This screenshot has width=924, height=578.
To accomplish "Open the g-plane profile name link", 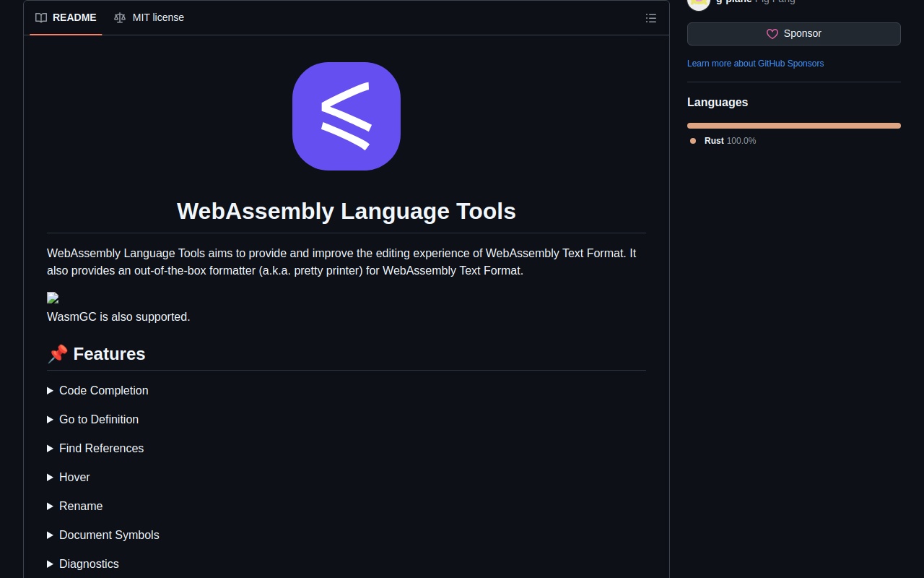I will [733, 1].
